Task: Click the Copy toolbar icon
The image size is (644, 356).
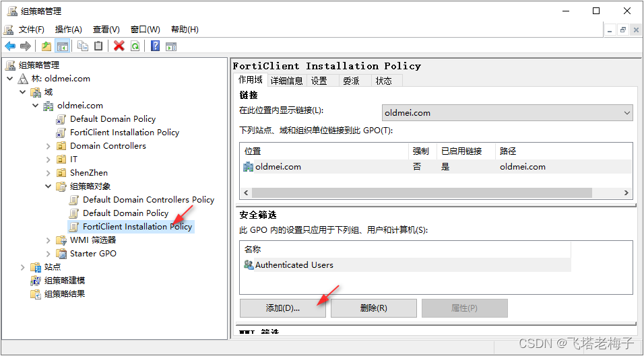Action: 83,46
